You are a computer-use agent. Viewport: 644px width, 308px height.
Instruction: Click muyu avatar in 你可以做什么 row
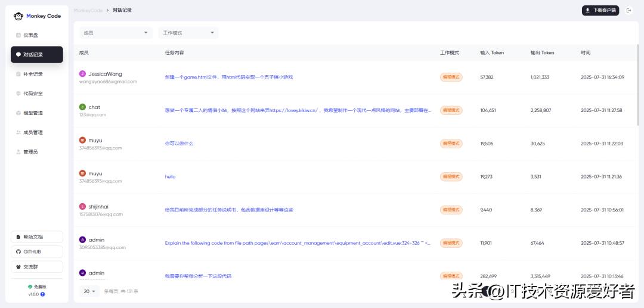(x=82, y=140)
